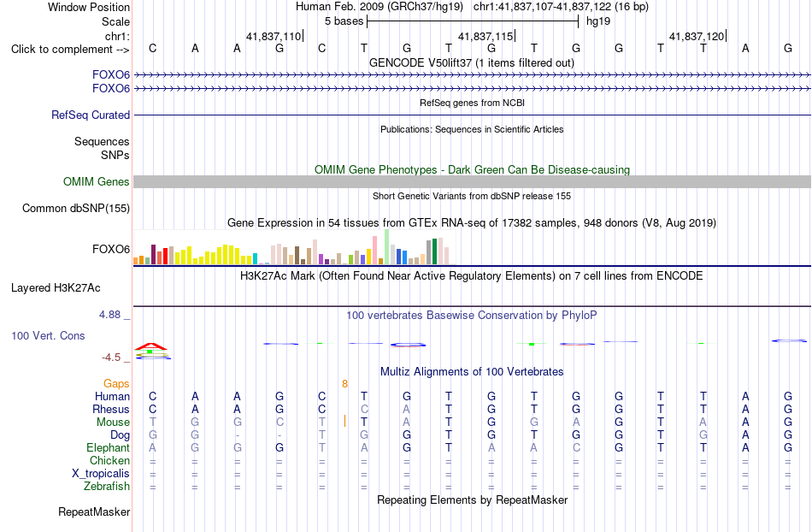The width and height of the screenshot is (812, 532).
Task: Open 'GENCODE V50lift37 (1 items filtered out)' title
Action: tap(472, 62)
